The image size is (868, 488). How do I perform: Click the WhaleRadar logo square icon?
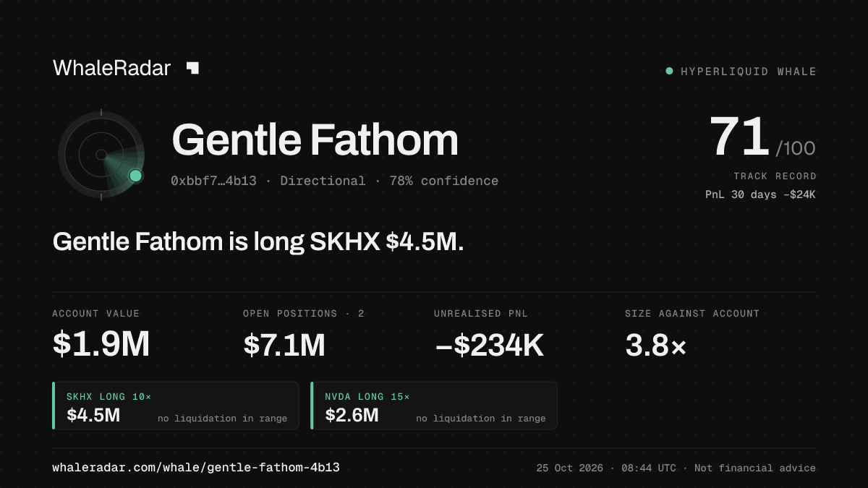click(x=192, y=68)
